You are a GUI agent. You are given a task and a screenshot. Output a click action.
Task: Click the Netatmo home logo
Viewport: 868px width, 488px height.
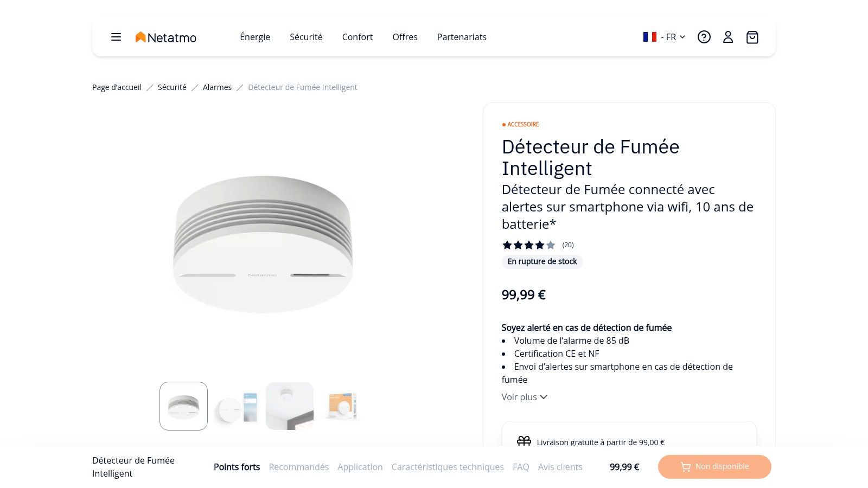(165, 37)
